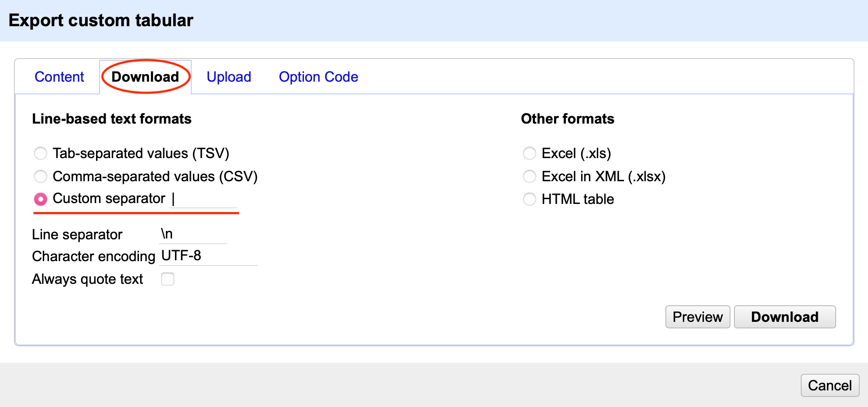The image size is (868, 407).
Task: Pick the HTML table format
Action: [x=530, y=199]
